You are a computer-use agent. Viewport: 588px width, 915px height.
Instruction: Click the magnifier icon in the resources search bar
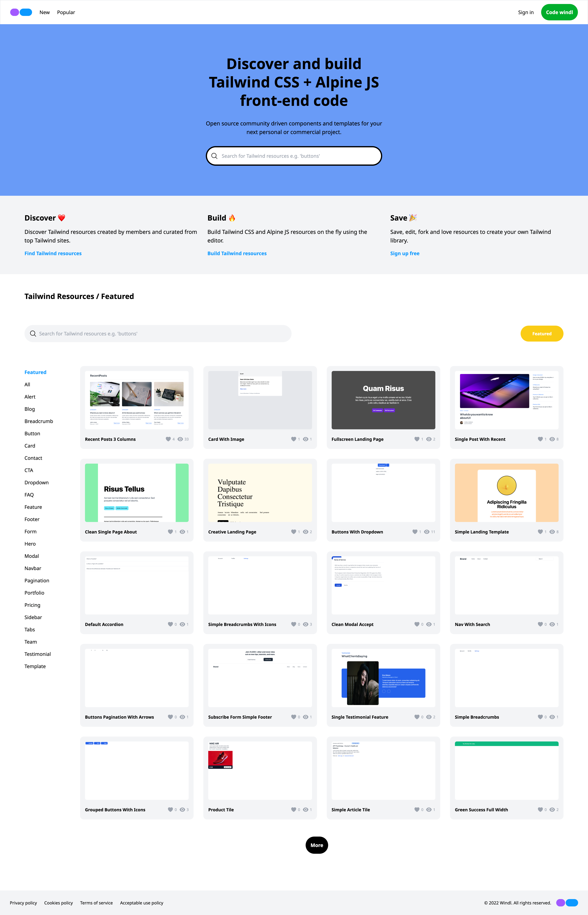pyautogui.click(x=33, y=333)
